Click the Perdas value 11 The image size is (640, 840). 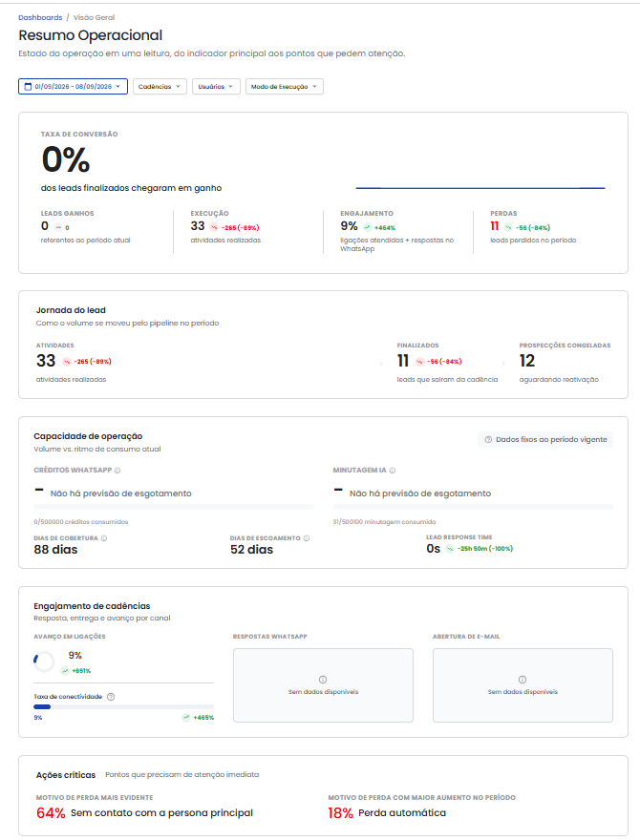494,226
